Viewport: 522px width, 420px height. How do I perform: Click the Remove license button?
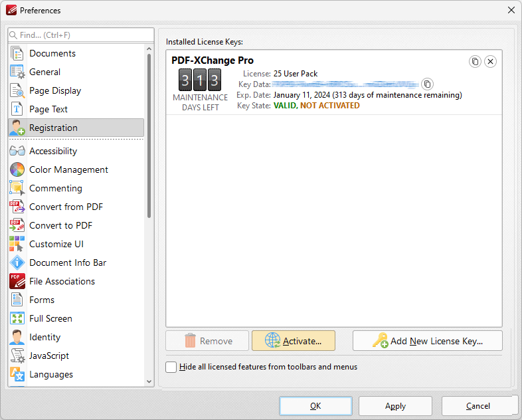pyautogui.click(x=207, y=341)
